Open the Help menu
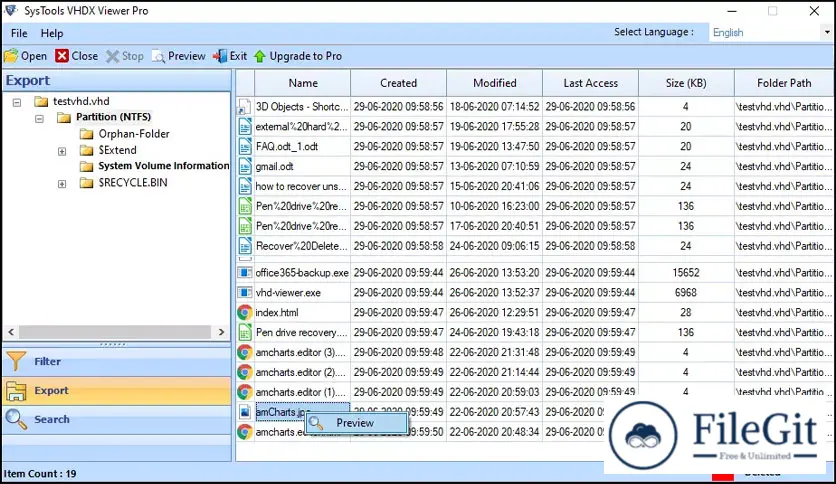Screen dimensions: 836x484 (x=52, y=33)
